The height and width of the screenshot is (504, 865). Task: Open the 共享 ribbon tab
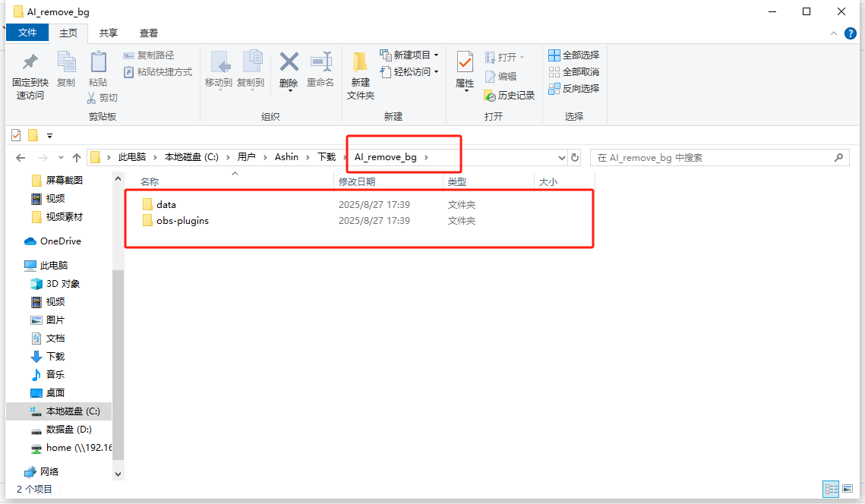click(x=109, y=33)
